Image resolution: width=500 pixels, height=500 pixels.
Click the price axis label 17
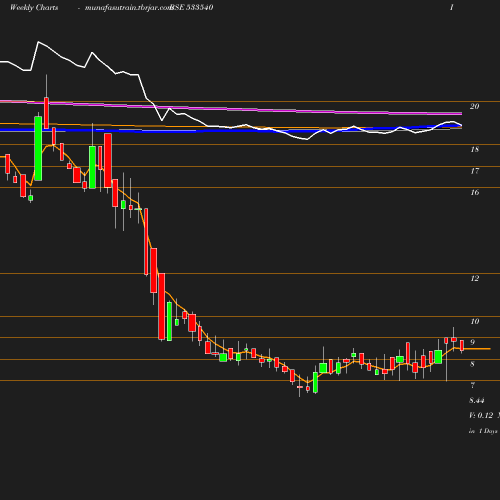(475, 171)
